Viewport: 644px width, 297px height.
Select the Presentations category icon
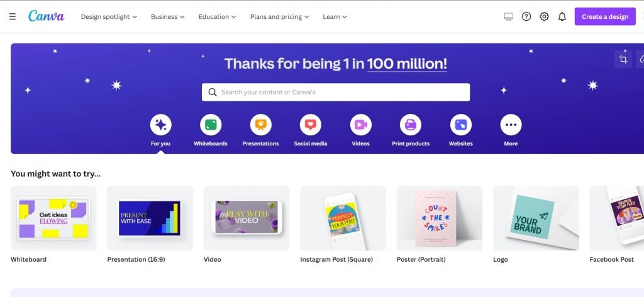(x=260, y=125)
